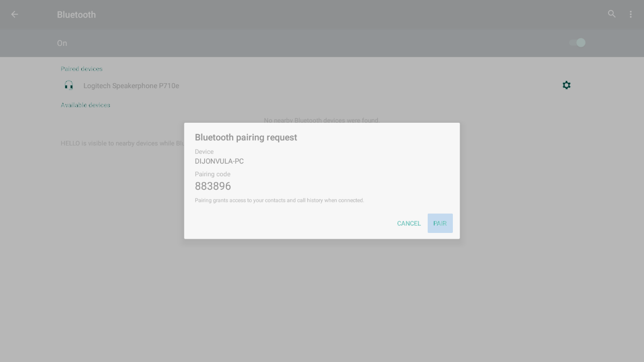Select the Logitech Speakerphone P710e device name

click(x=131, y=86)
